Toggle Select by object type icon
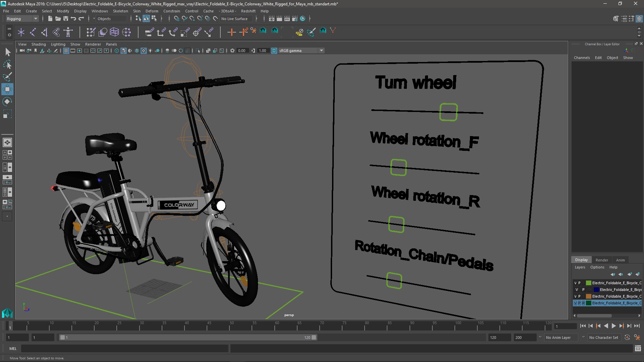 (146, 19)
